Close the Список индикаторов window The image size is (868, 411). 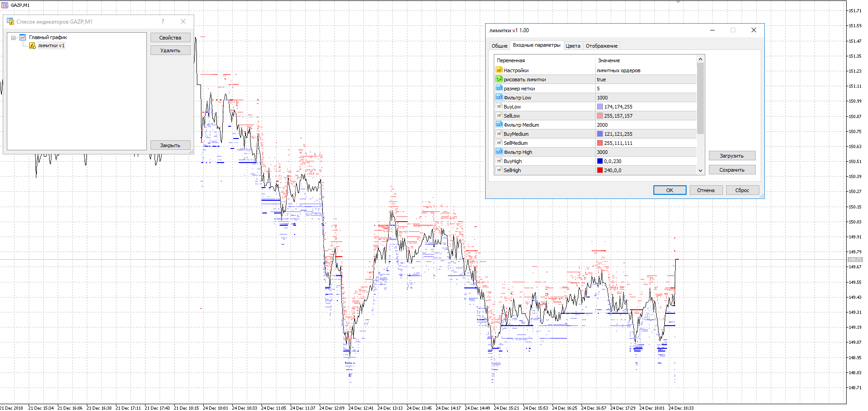tap(183, 21)
